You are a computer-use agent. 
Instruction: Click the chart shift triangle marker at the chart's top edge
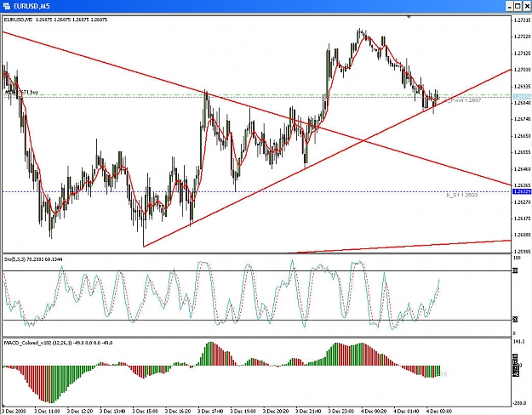click(x=409, y=16)
